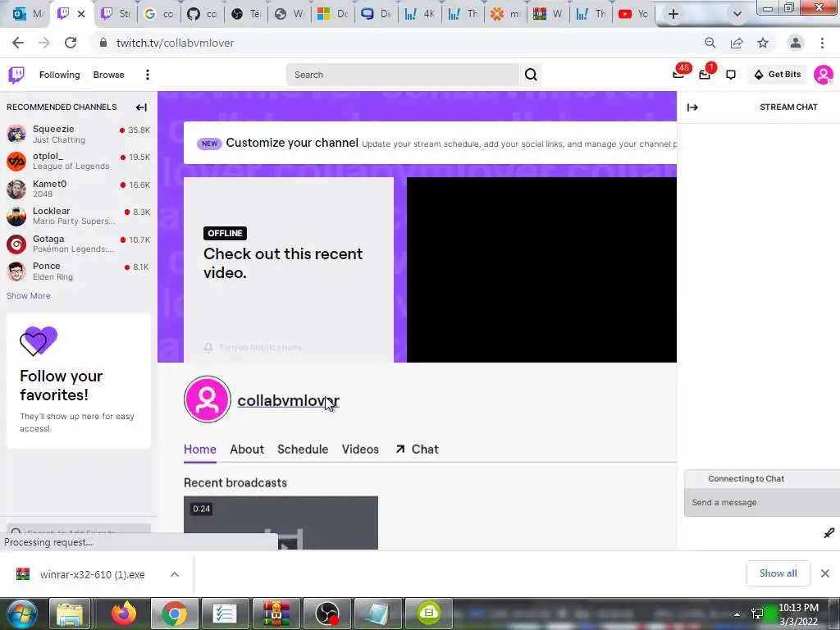Image resolution: width=840 pixels, height=630 pixels.
Task: Collapse the stream chat panel
Action: (692, 107)
